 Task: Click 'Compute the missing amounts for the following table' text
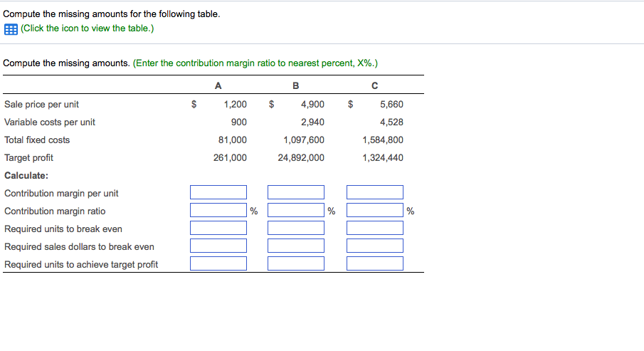[111, 14]
